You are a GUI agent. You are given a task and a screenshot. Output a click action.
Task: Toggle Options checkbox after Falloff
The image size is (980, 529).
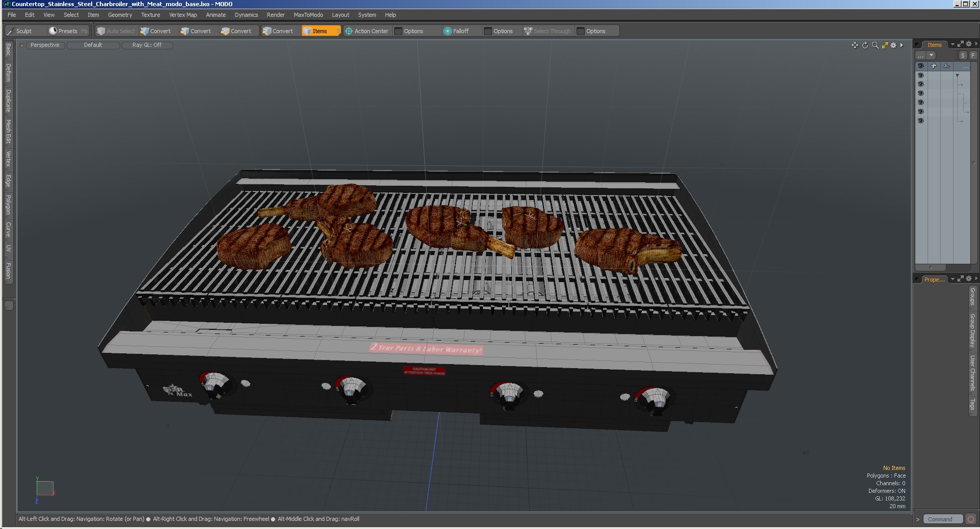pos(487,31)
